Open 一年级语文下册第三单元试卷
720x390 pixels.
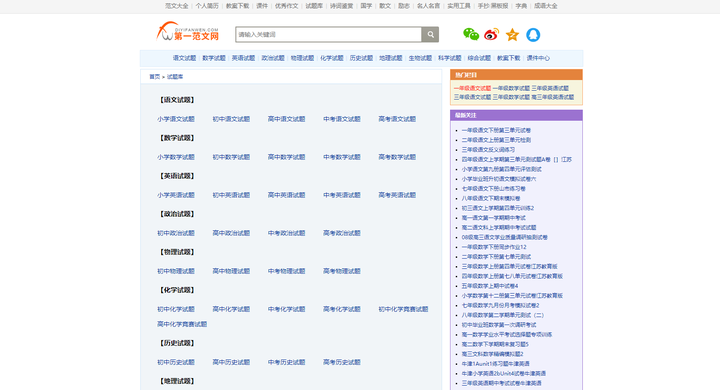(x=496, y=130)
